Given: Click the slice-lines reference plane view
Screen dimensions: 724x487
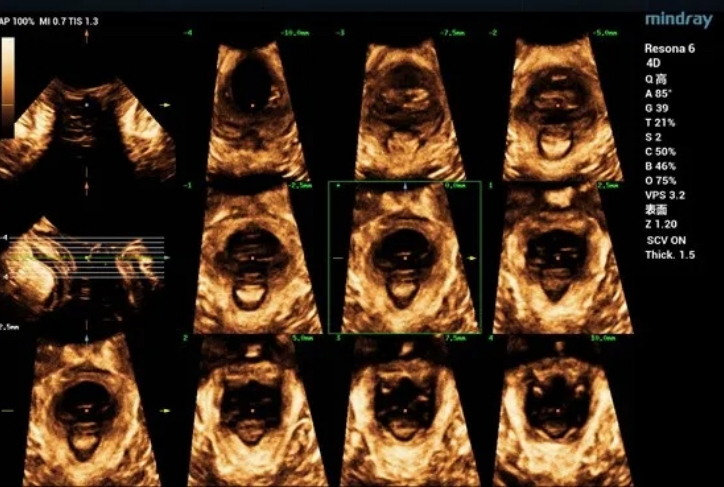Looking at the screenshot, I should pyautogui.click(x=87, y=258).
